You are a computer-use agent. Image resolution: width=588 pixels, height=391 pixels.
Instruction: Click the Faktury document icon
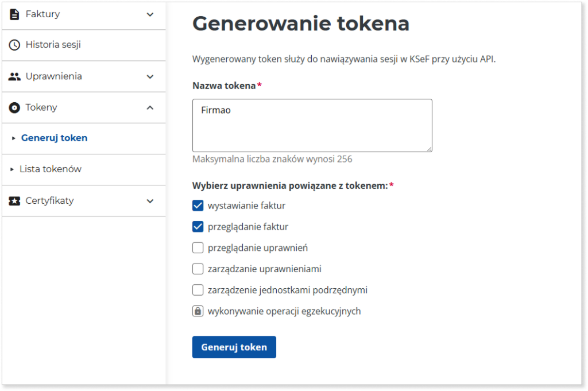(x=14, y=14)
